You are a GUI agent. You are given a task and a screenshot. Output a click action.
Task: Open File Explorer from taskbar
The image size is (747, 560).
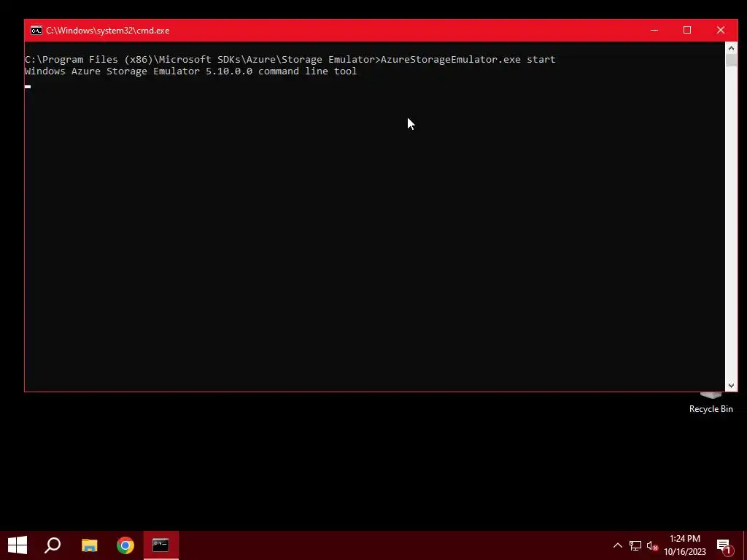[89, 545]
